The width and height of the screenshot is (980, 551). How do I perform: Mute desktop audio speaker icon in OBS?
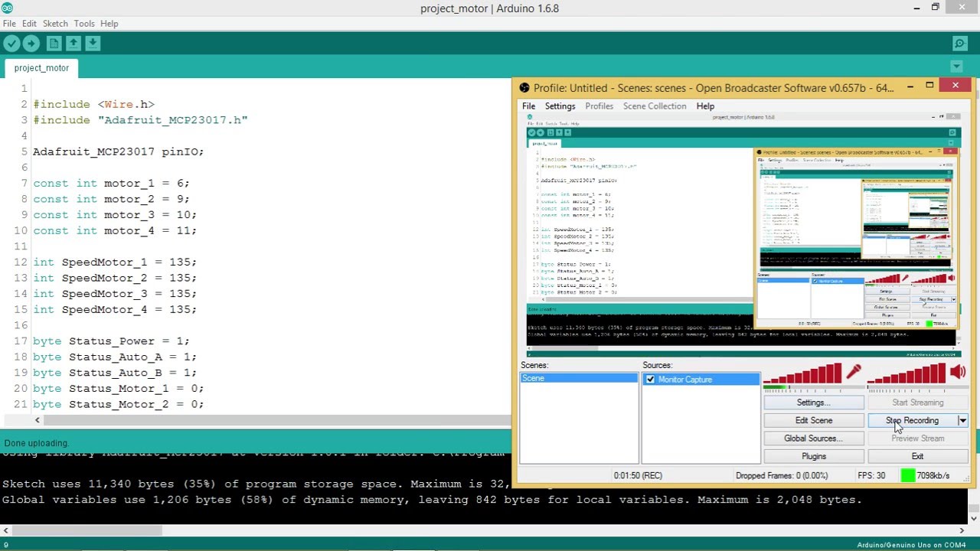point(958,373)
